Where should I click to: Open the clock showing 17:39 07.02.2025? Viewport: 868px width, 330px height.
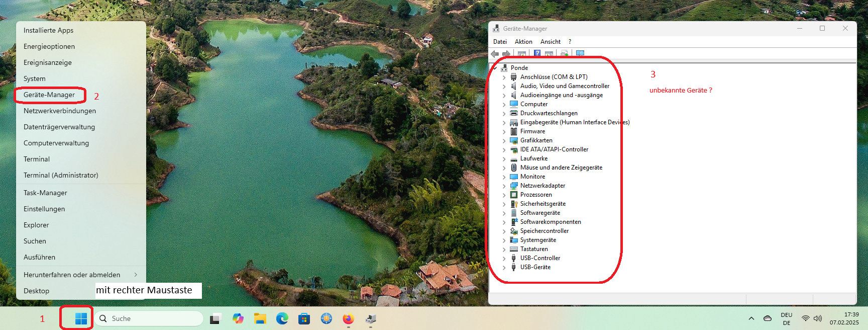pos(844,318)
